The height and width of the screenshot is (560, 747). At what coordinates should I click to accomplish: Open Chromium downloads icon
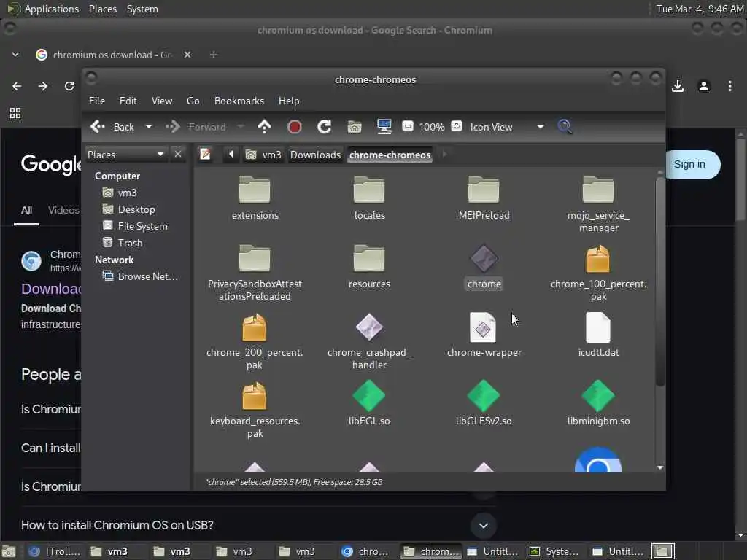point(678,86)
